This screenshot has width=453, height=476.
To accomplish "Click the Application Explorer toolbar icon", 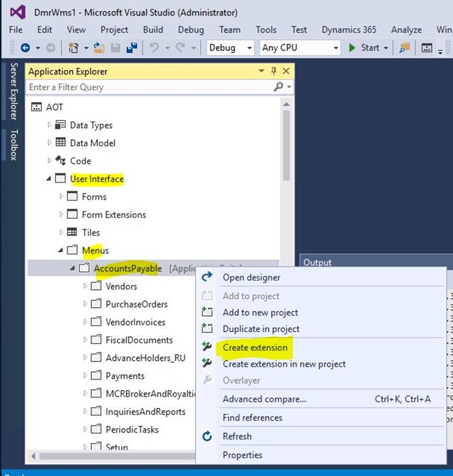I will [x=427, y=48].
